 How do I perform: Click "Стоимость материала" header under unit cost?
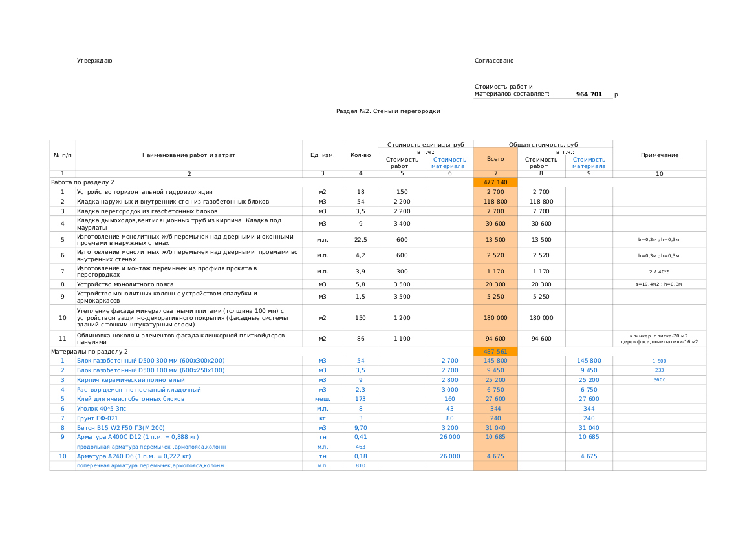click(449, 163)
